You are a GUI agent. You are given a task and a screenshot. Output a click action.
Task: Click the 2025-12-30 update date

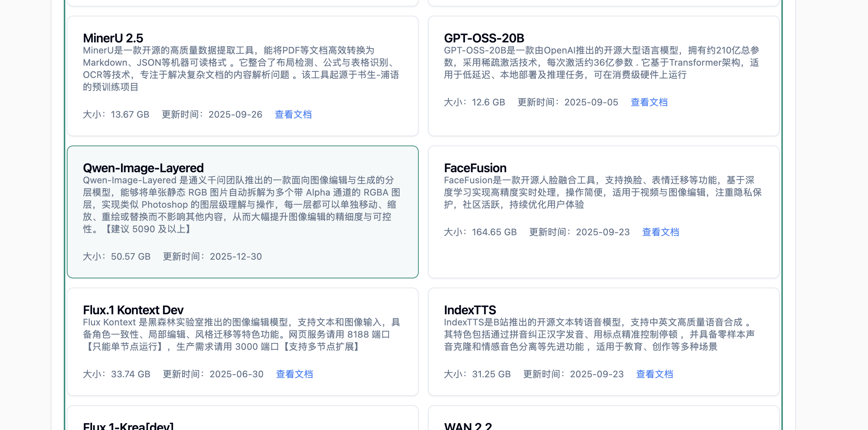coord(236,257)
